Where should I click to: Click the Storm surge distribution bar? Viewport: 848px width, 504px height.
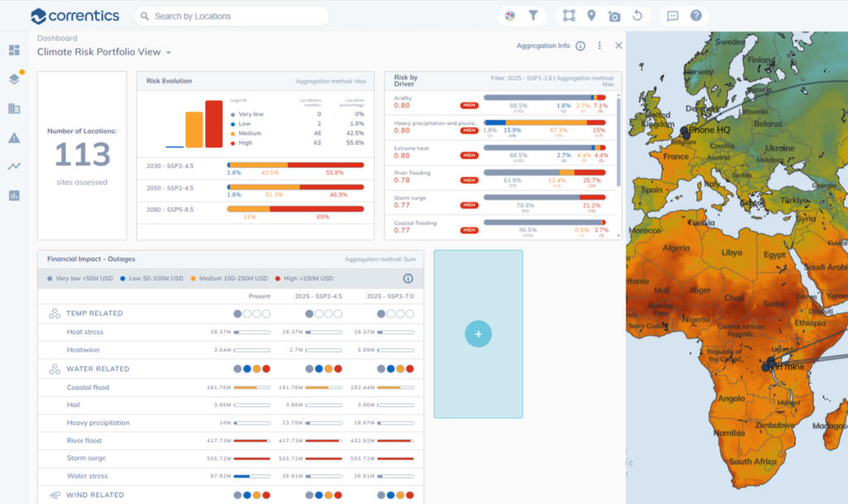pos(545,197)
